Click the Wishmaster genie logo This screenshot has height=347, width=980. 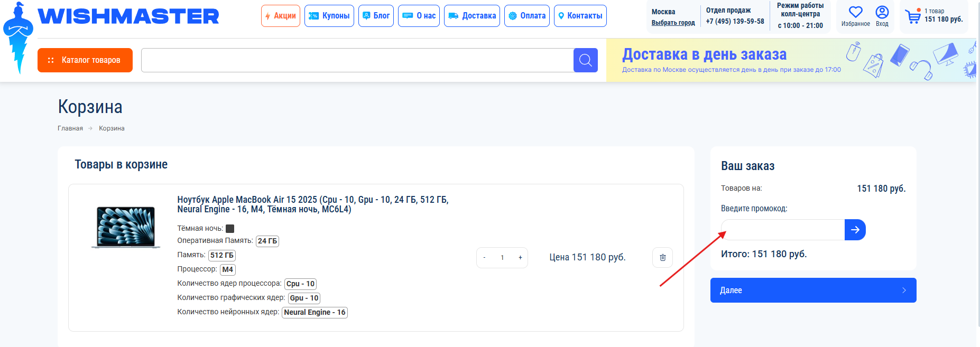pos(18,38)
